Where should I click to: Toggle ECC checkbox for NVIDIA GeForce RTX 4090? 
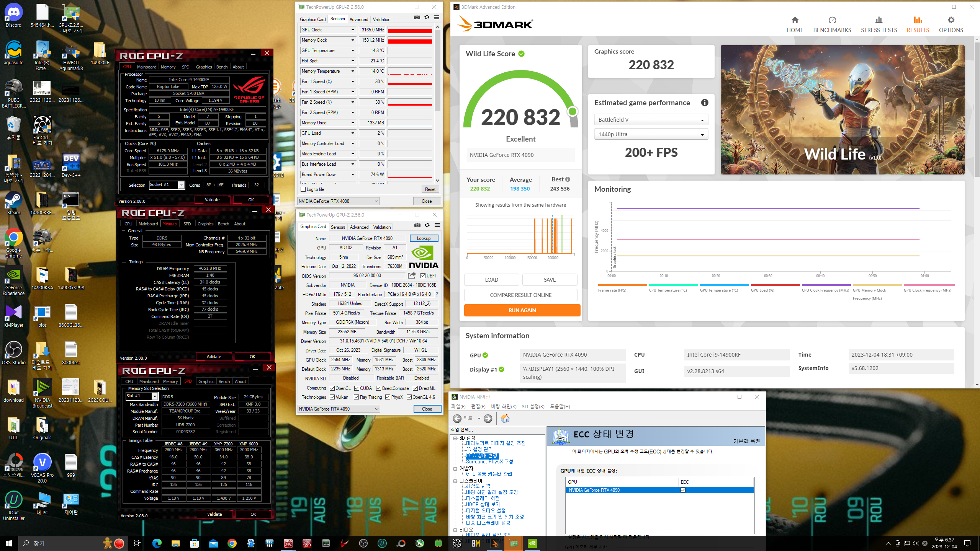click(683, 490)
